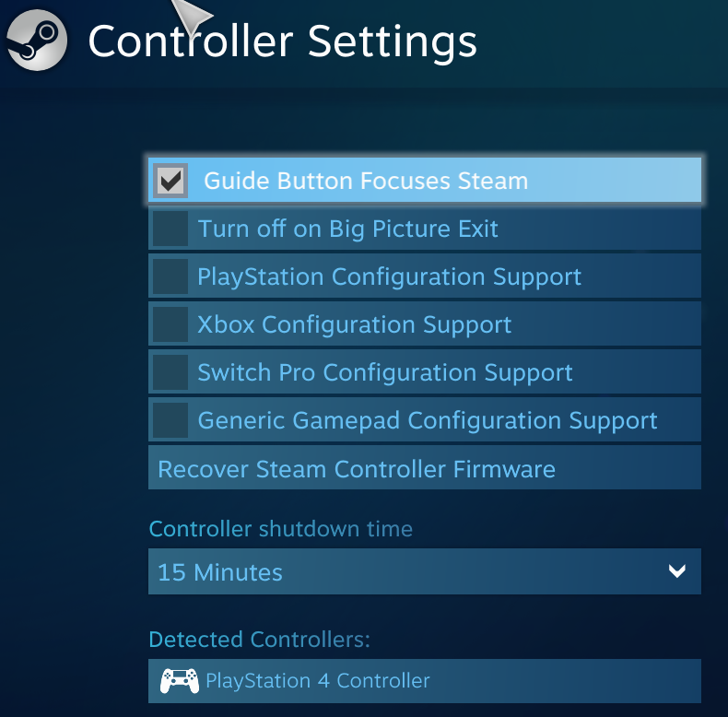728x717 pixels.
Task: Click the Xbox Configuration Support label text
Action: click(x=355, y=324)
